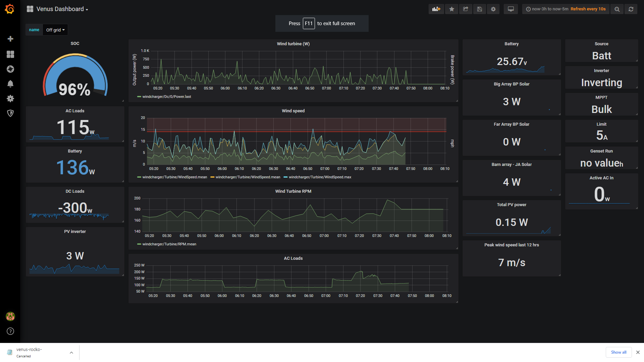Cycle view mode with monitor icon

tap(511, 9)
